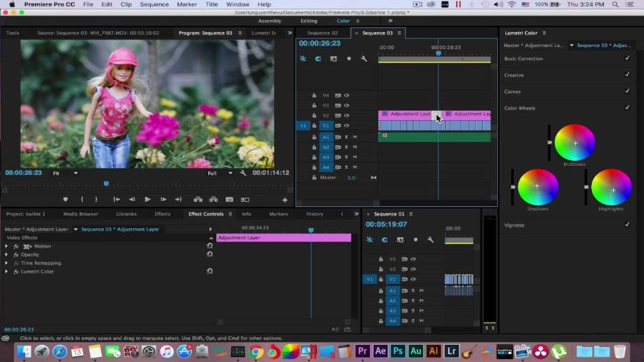This screenshot has width=644, height=362.
Task: Click Highlights color wheel
Action: coord(612,187)
